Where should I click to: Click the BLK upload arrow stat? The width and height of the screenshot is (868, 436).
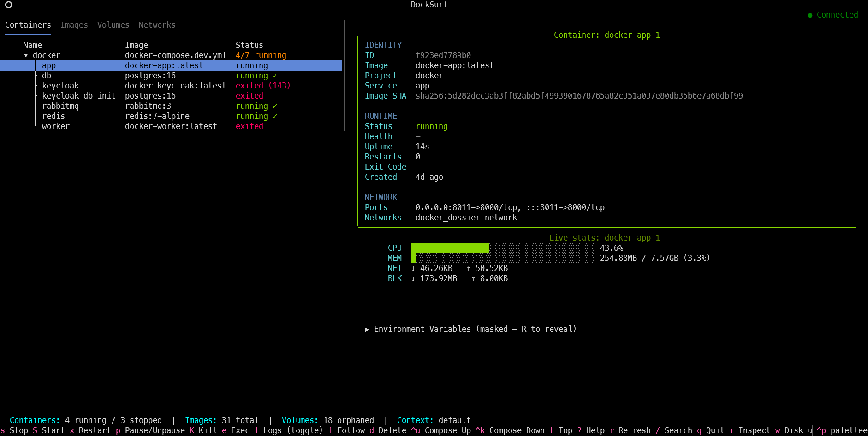click(489, 278)
